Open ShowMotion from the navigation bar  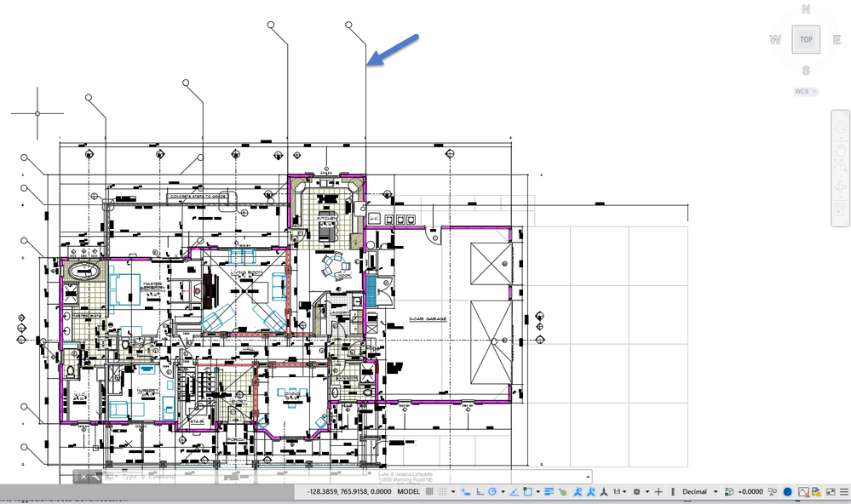coord(840,209)
